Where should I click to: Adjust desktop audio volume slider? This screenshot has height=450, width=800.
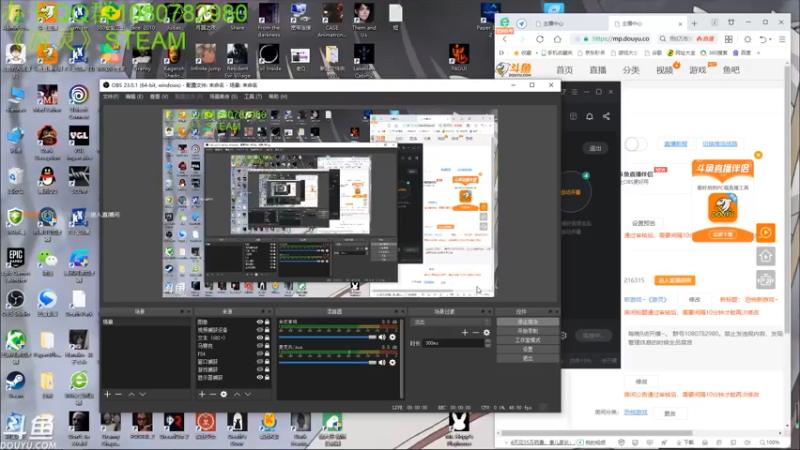328,337
